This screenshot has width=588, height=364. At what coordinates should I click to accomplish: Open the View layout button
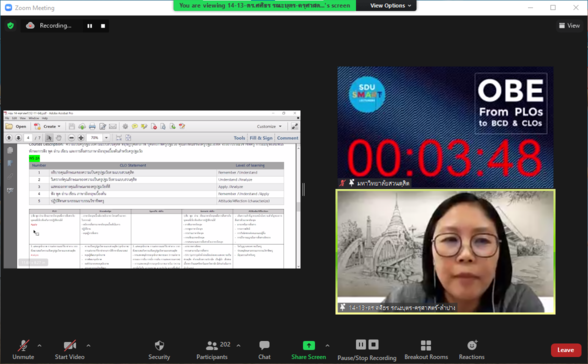[569, 25]
